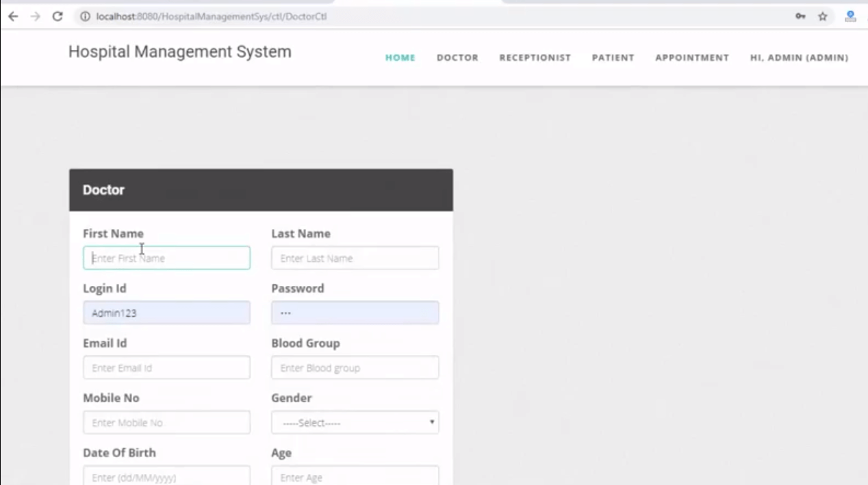Click the Mobile No input box
The width and height of the screenshot is (868, 485).
(x=166, y=422)
